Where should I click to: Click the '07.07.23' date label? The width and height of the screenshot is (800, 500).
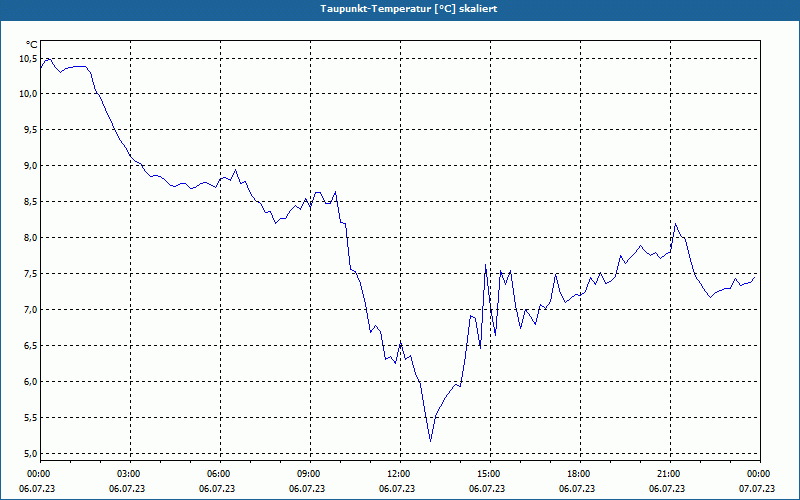tap(757, 488)
